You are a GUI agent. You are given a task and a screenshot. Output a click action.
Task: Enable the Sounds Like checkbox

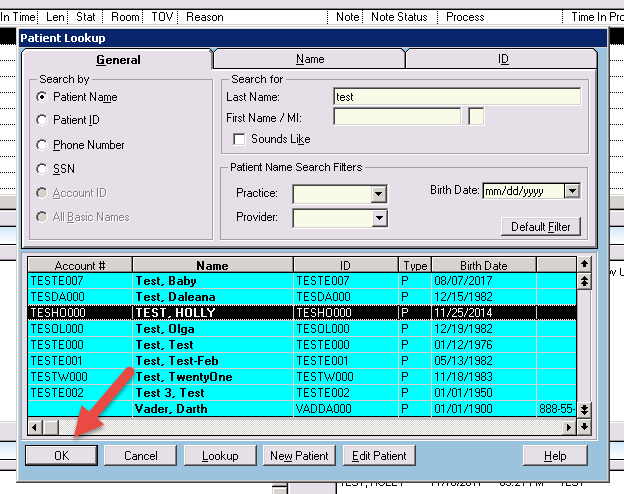pyautogui.click(x=239, y=139)
